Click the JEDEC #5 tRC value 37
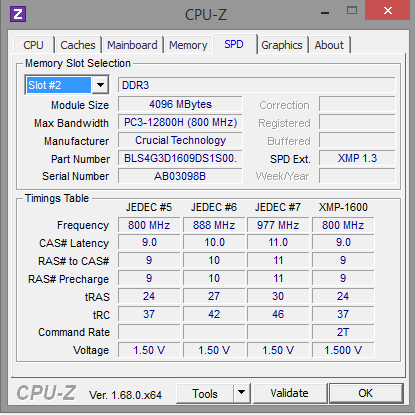Viewport: 415px width, 415px height. click(x=149, y=314)
